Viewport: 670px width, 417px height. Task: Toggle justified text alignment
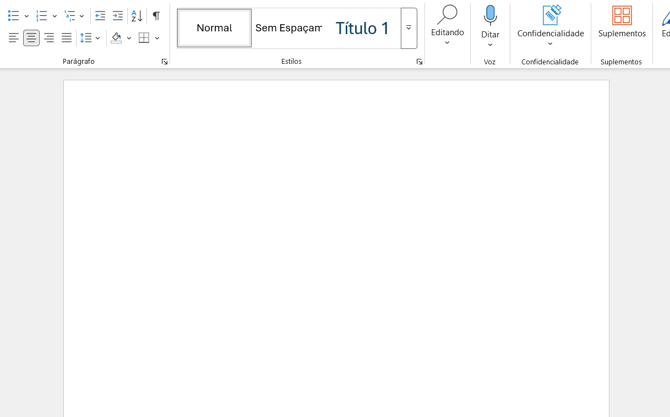[x=66, y=38]
